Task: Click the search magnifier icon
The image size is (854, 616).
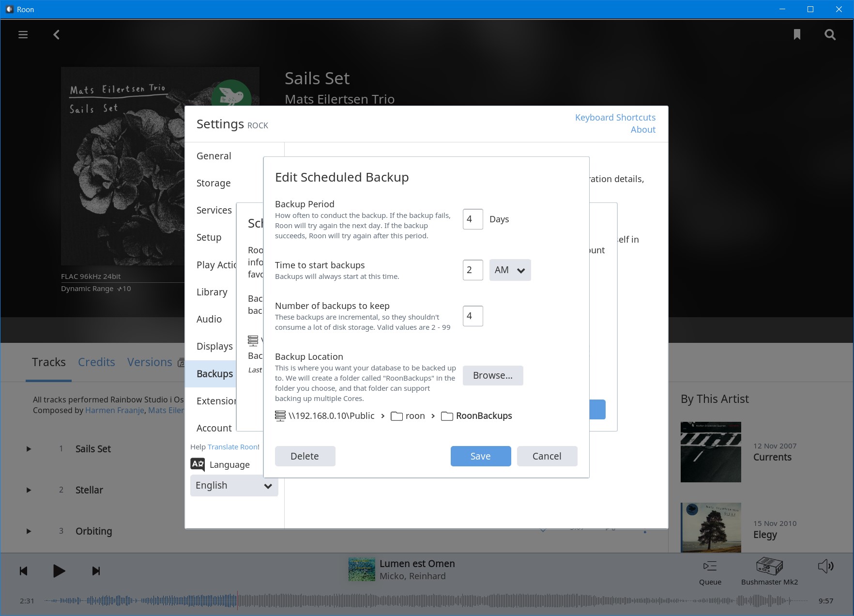Action: coord(830,35)
